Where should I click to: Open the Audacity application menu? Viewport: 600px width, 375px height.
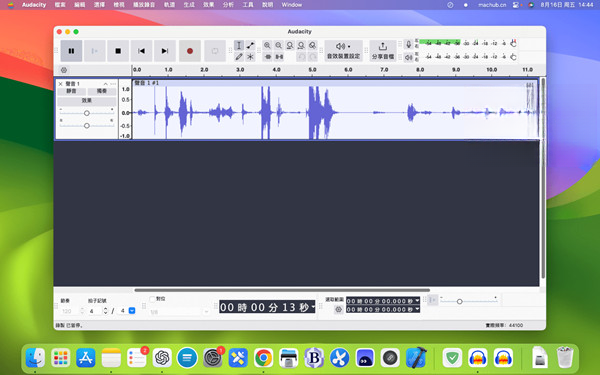34,5
